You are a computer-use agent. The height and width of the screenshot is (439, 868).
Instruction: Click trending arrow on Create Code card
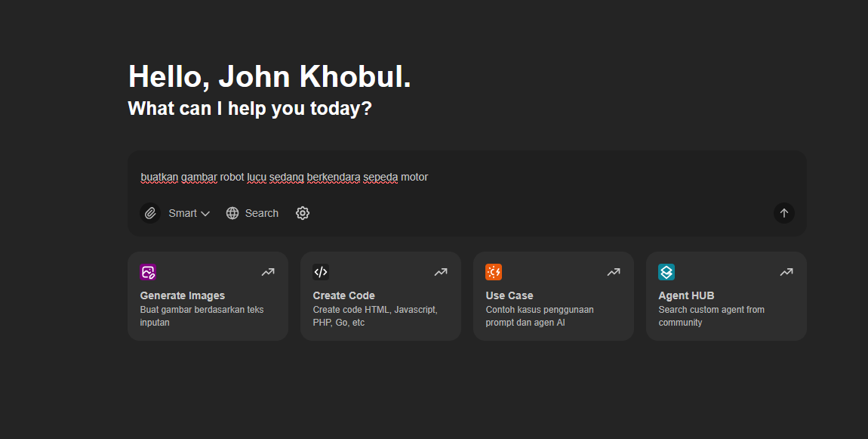point(441,272)
